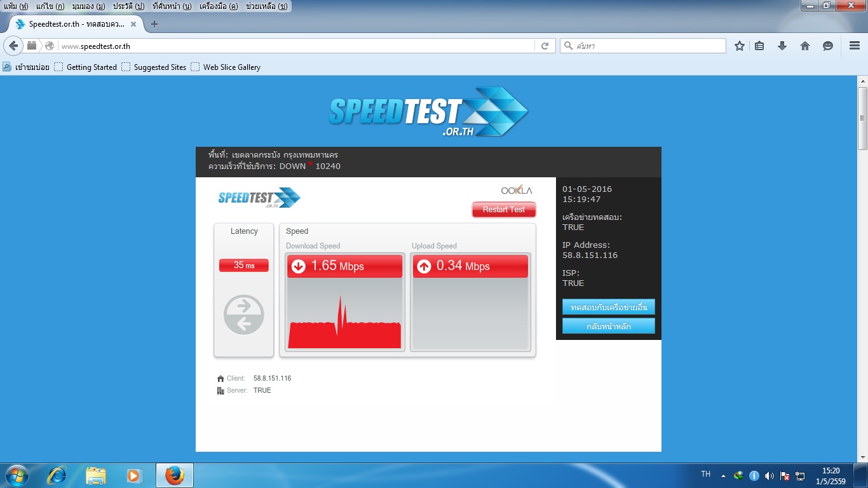868x488 pixels.
Task: Click the กลับหน้าหลัก button
Action: tap(609, 326)
